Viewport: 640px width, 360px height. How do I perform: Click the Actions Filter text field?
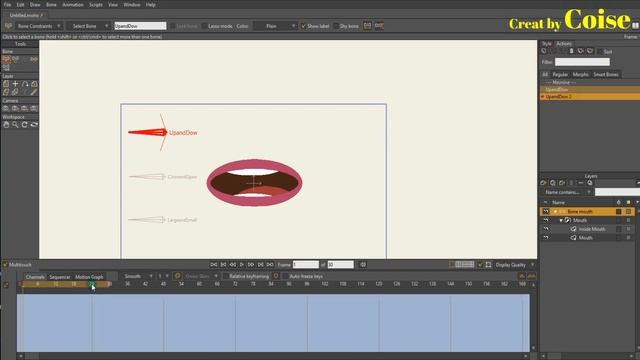(x=582, y=62)
